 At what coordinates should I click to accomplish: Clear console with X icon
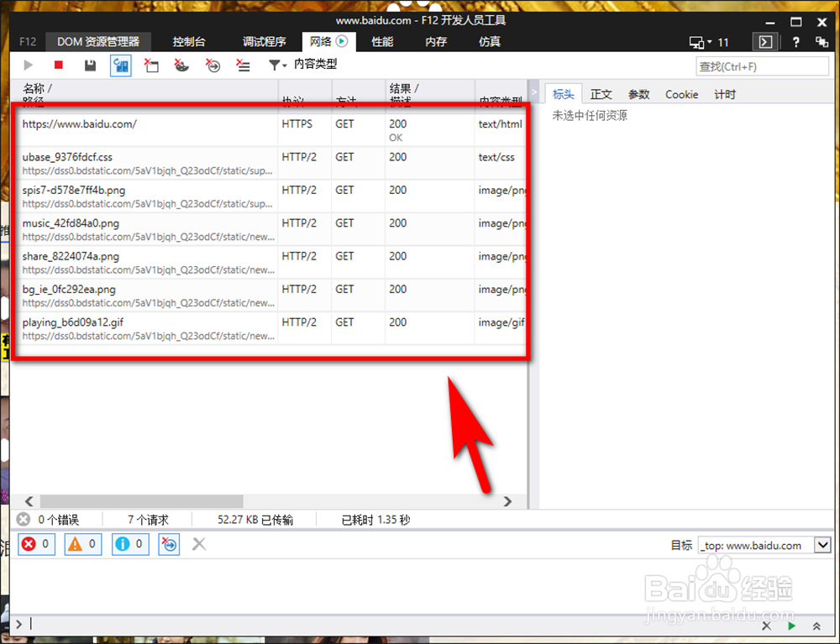click(199, 544)
